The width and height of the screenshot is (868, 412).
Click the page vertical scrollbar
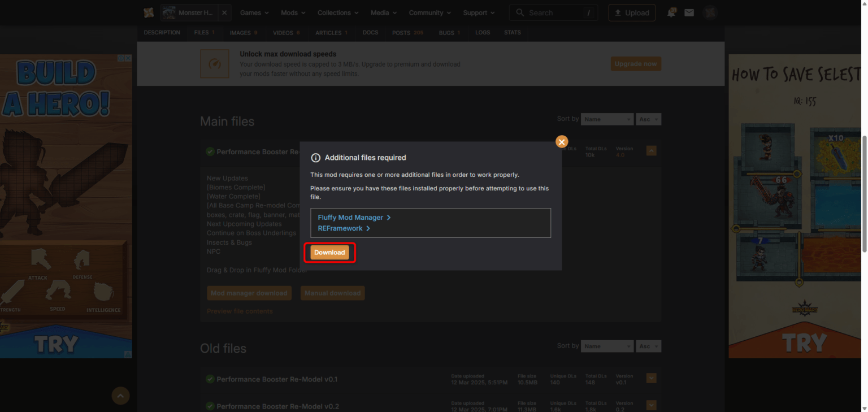point(863,192)
